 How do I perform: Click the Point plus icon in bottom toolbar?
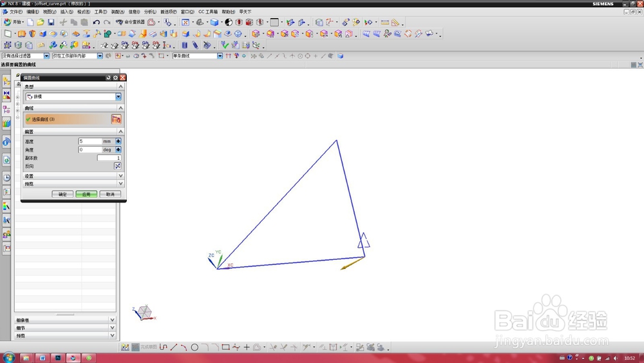(247, 348)
